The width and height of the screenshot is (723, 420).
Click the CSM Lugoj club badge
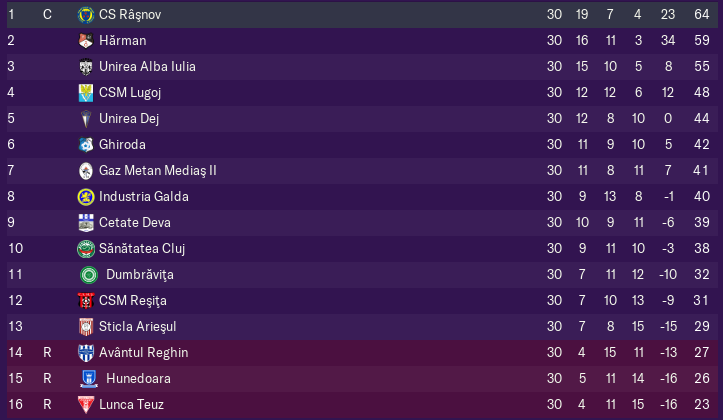(86, 93)
